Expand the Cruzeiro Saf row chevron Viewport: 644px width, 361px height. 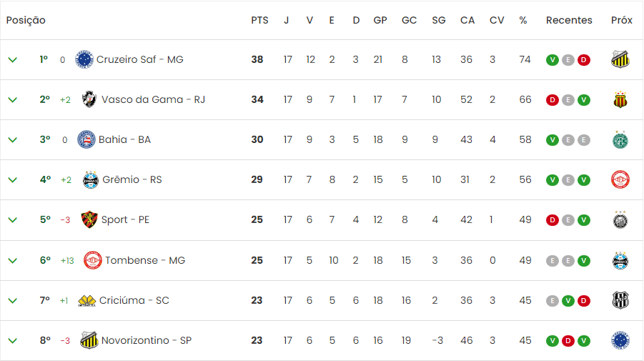(x=13, y=60)
